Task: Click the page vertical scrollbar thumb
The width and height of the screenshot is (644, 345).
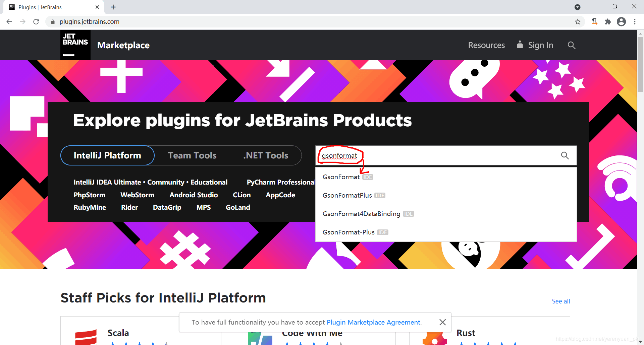Action: 640,64
